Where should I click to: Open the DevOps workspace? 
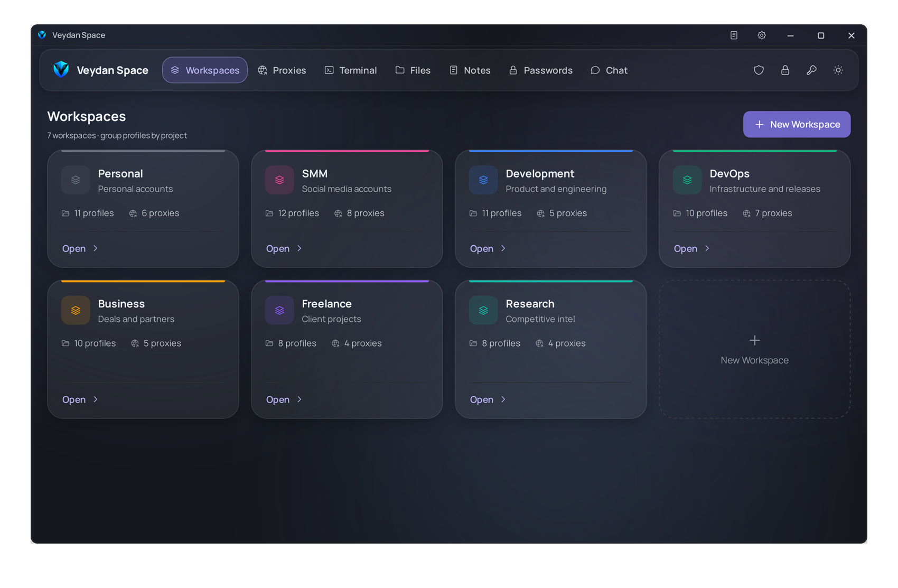692,248
